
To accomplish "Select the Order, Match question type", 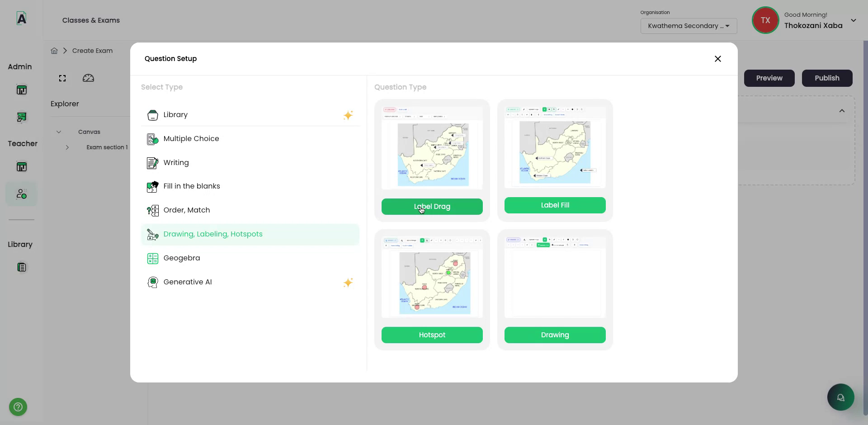I will click(187, 210).
